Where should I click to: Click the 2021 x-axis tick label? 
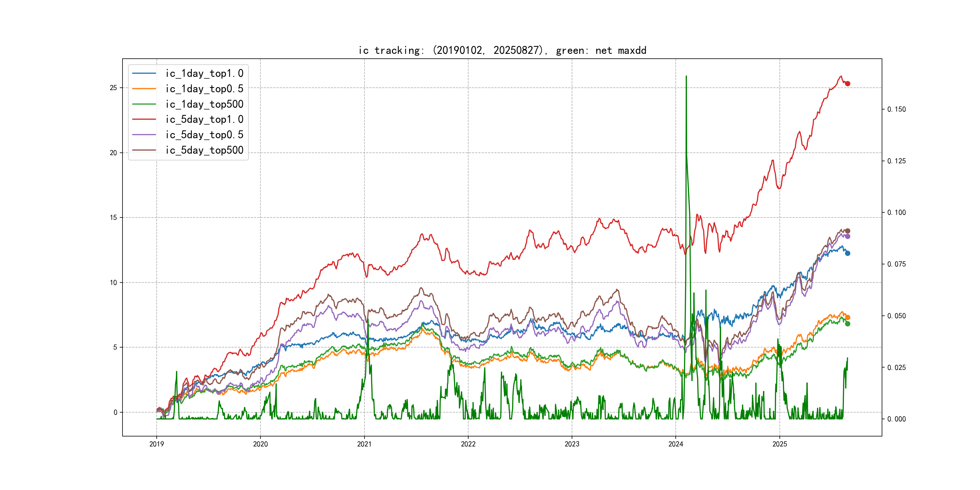(x=364, y=444)
